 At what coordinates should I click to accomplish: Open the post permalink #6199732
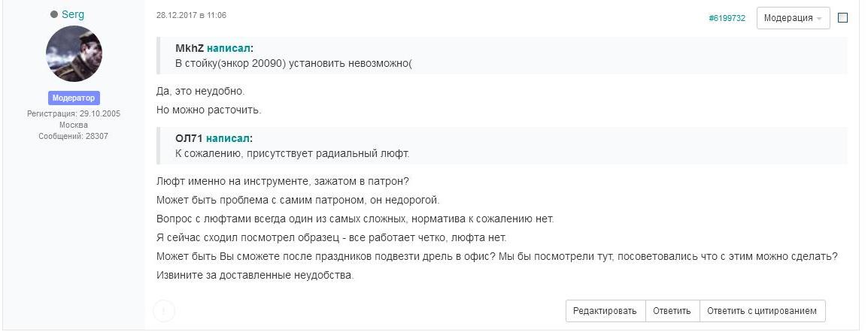coord(727,18)
